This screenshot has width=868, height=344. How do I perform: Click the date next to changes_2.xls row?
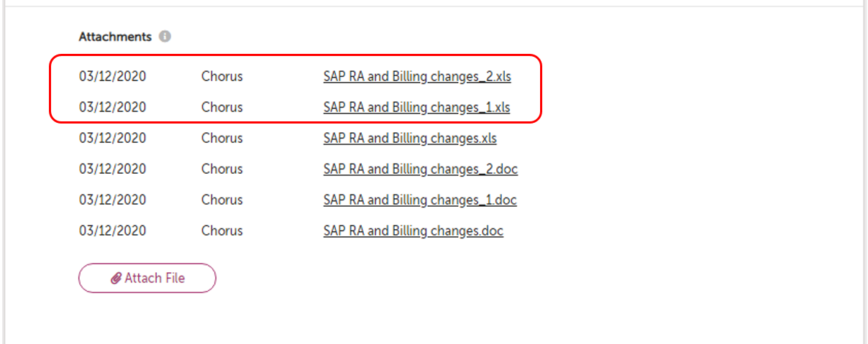[112, 76]
